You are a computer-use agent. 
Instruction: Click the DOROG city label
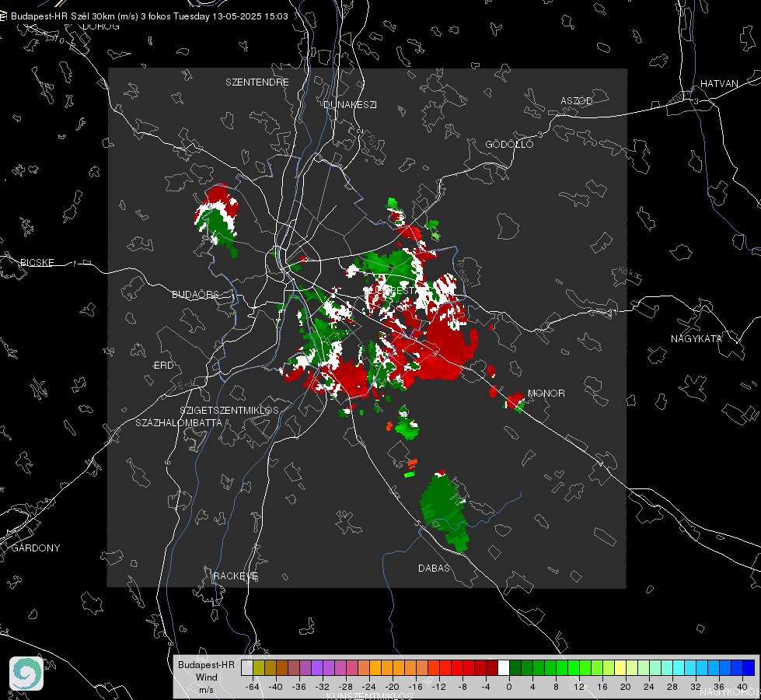[x=101, y=26]
